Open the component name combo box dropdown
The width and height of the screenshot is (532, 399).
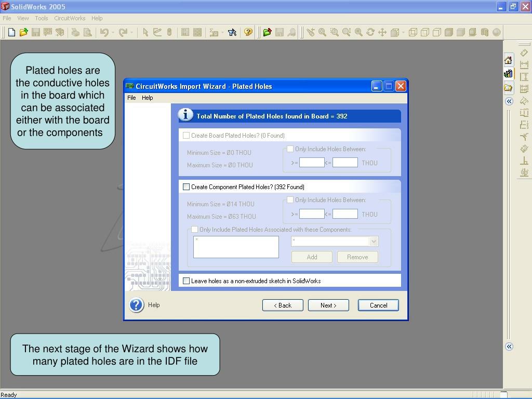(x=374, y=241)
